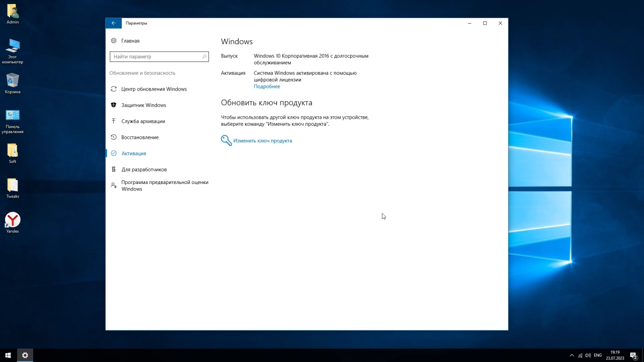The image size is (644, 362).
Task: Open the Tweaks folder on desktop
Action: 13,189
